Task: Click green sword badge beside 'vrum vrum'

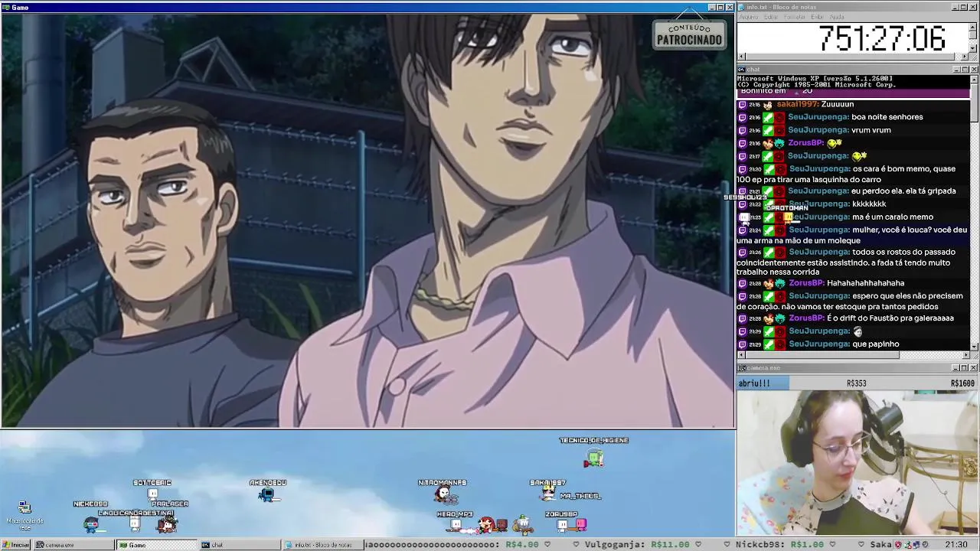Action: [768, 130]
